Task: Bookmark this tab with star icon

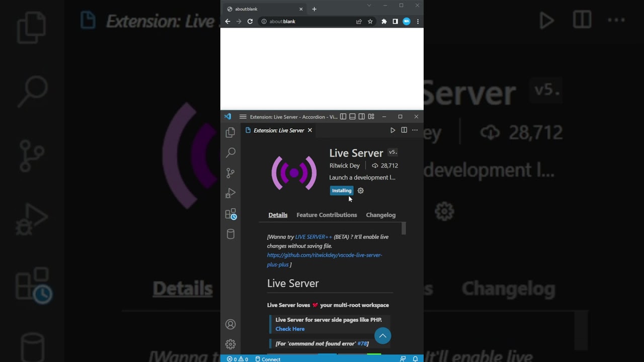Action: tap(370, 22)
